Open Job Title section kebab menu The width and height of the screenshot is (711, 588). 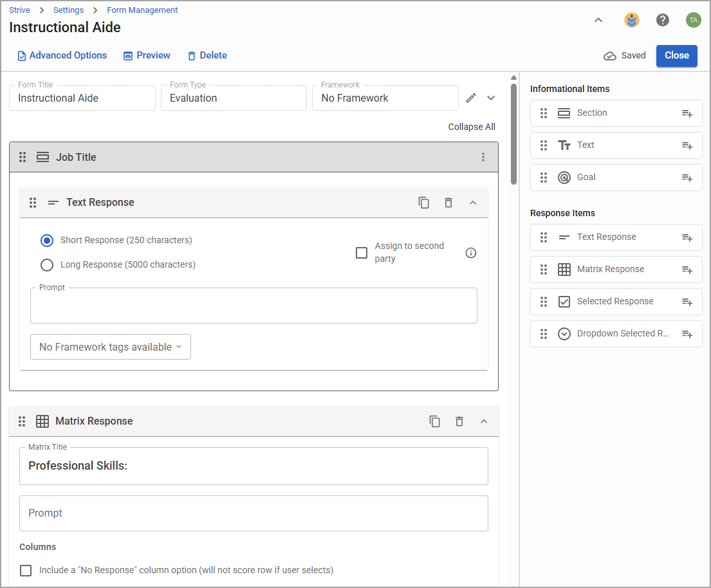click(x=483, y=157)
